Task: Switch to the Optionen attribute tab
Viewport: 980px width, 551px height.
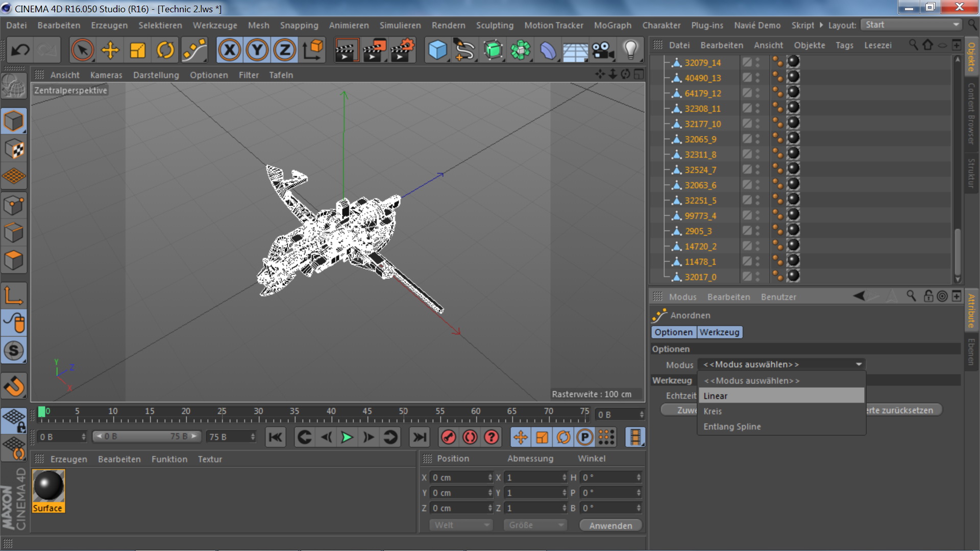Action: (674, 332)
